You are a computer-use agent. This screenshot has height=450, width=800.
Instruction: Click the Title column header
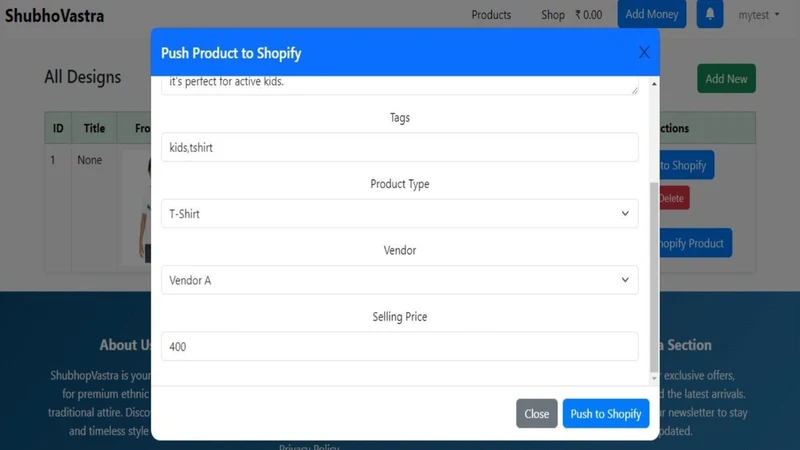pyautogui.click(x=94, y=128)
